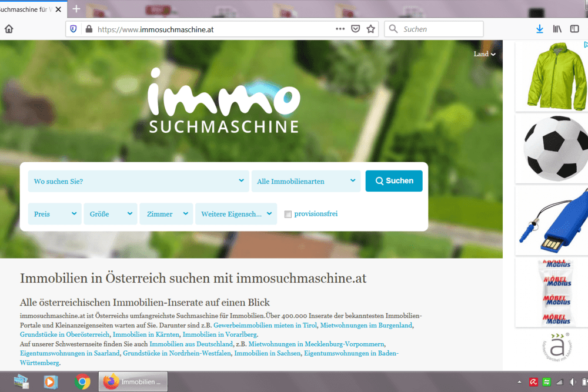
Task: Open link Grundstücke in Oberösterreich
Action: [x=65, y=334]
